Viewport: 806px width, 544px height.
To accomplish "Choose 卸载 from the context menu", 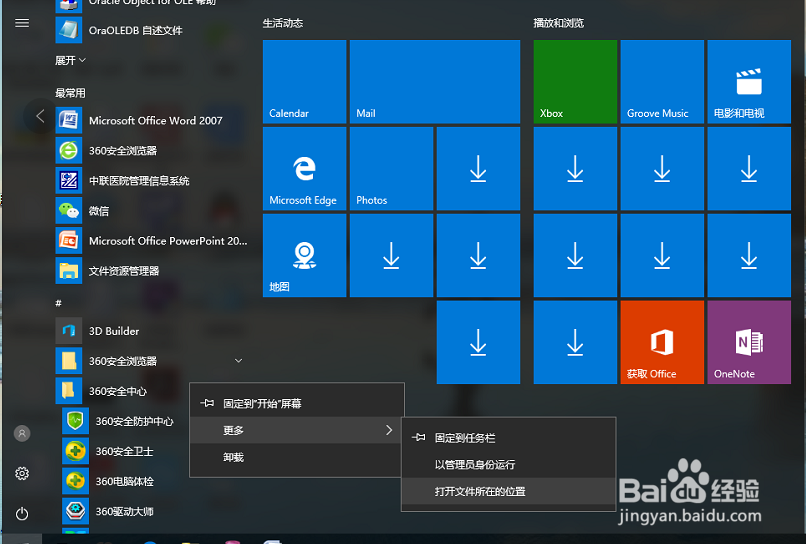I will [297, 457].
